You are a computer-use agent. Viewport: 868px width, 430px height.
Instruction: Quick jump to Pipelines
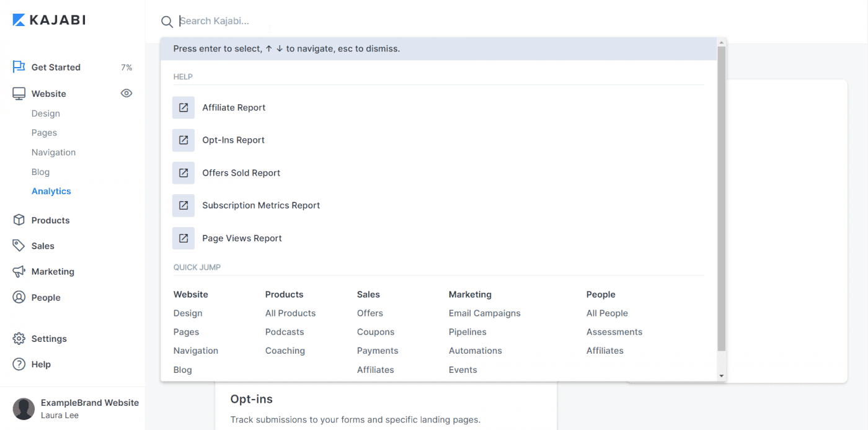(x=467, y=332)
